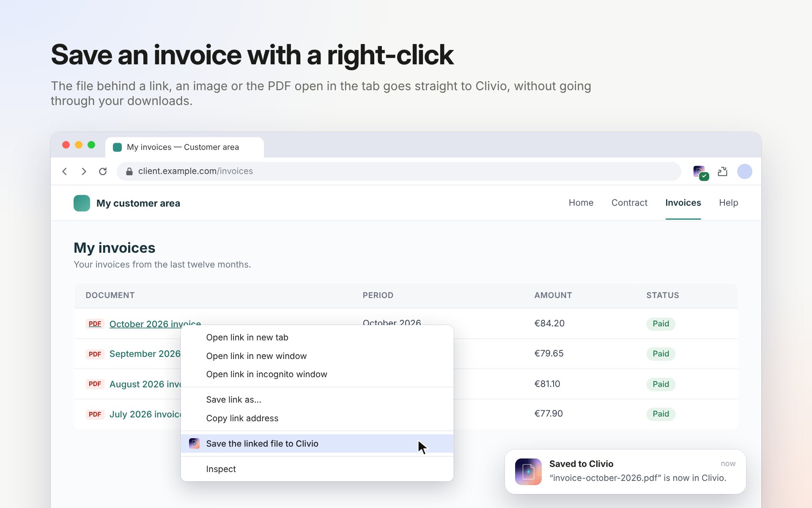This screenshot has width=812, height=508.
Task: Open the October 2026 invoice link
Action: [x=155, y=324]
